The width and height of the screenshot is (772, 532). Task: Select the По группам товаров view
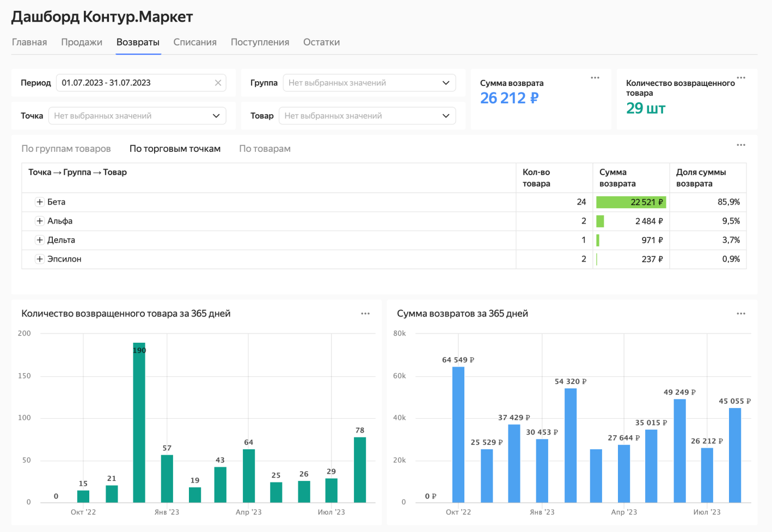(66, 148)
